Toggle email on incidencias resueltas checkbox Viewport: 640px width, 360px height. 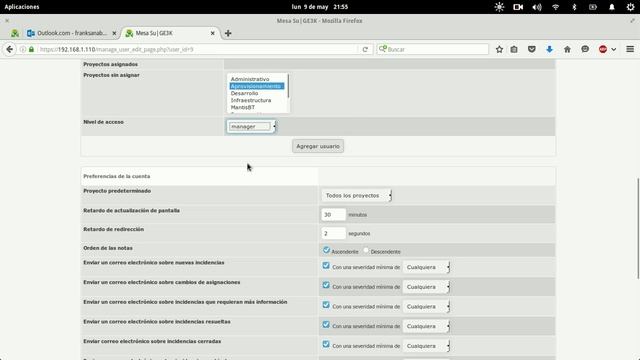click(326, 324)
